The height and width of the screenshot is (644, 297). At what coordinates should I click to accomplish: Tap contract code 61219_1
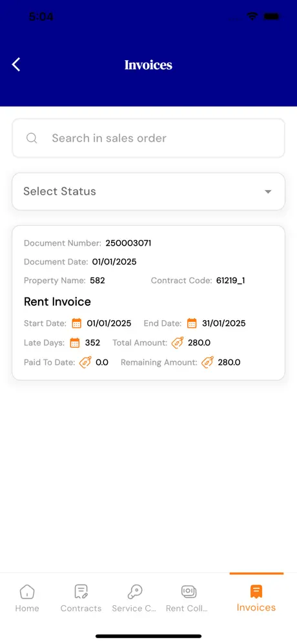pos(230,281)
